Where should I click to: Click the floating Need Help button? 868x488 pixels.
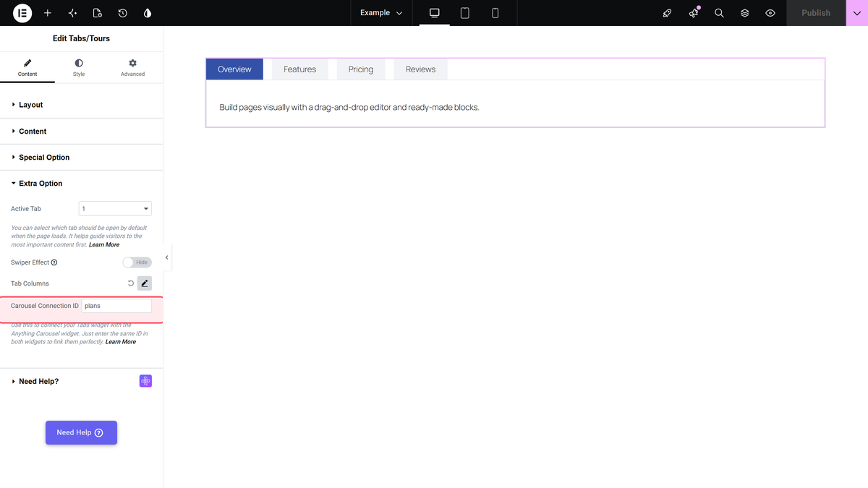click(81, 432)
